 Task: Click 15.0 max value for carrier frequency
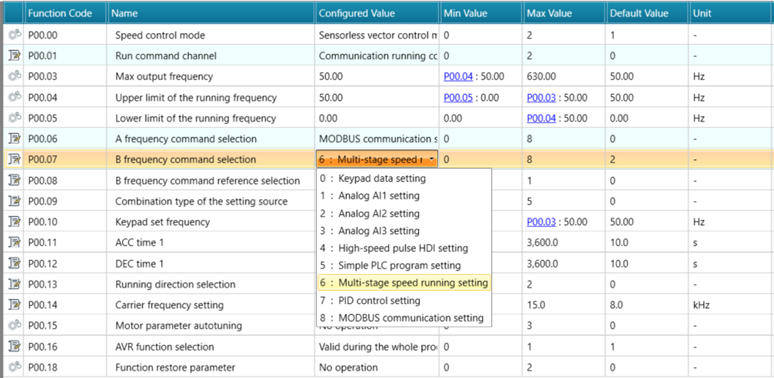click(x=565, y=305)
